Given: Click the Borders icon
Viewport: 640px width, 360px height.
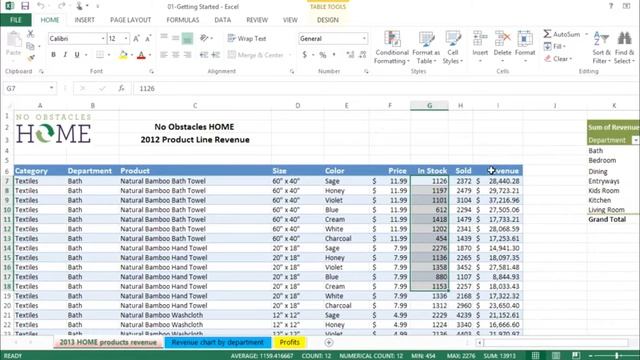Looking at the screenshot, I should point(100,55).
